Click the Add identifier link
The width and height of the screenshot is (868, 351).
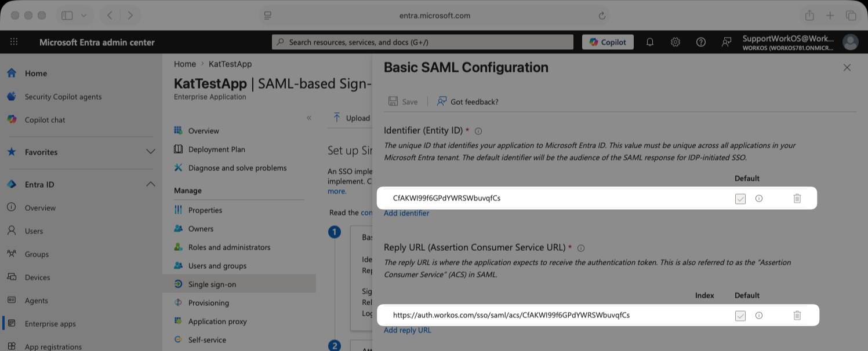tap(406, 213)
